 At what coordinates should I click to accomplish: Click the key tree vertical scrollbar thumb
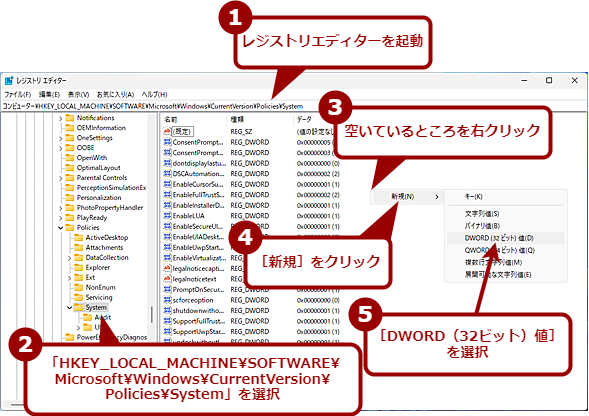152,315
